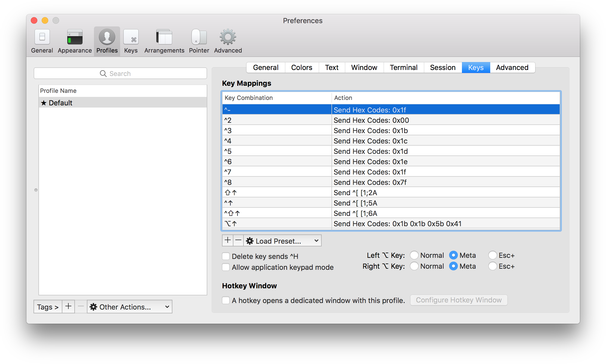Image resolution: width=606 pixels, height=364 pixels.
Task: Open the Advanced gear toolbar icon
Action: coord(228,41)
